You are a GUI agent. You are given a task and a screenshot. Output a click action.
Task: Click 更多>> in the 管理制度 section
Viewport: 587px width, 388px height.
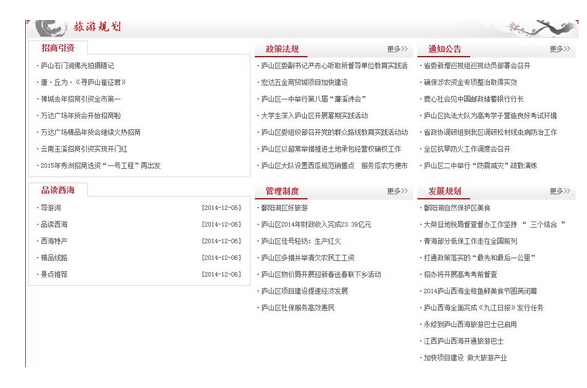(397, 191)
